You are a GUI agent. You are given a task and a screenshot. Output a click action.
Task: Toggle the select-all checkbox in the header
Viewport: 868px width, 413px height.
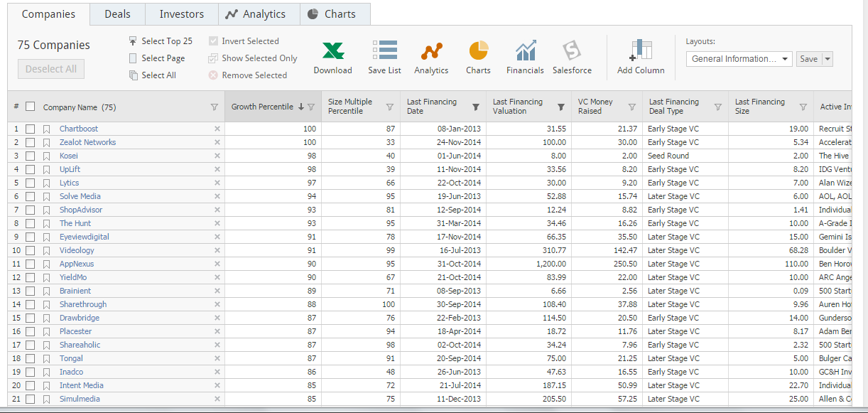(x=30, y=107)
